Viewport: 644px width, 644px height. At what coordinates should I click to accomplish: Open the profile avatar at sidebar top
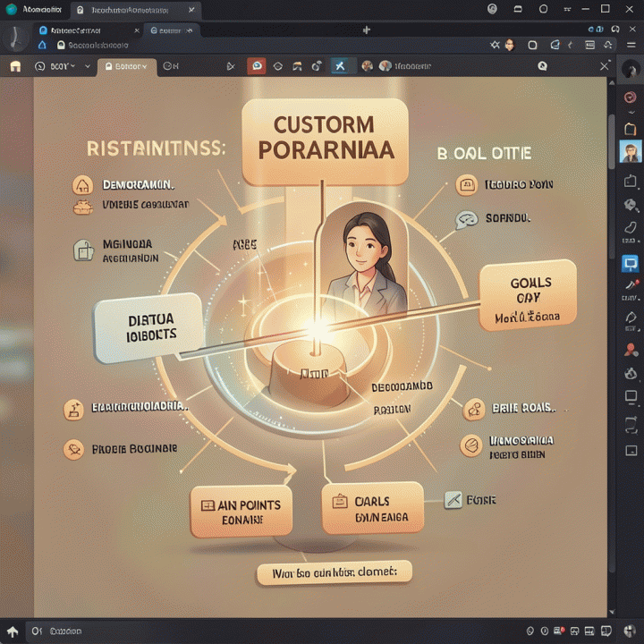click(x=631, y=69)
